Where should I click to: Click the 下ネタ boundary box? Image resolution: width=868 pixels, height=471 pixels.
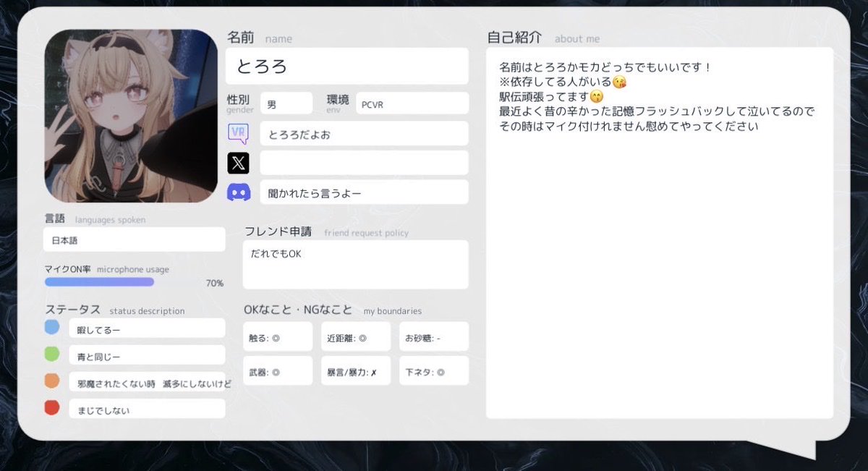(x=434, y=370)
